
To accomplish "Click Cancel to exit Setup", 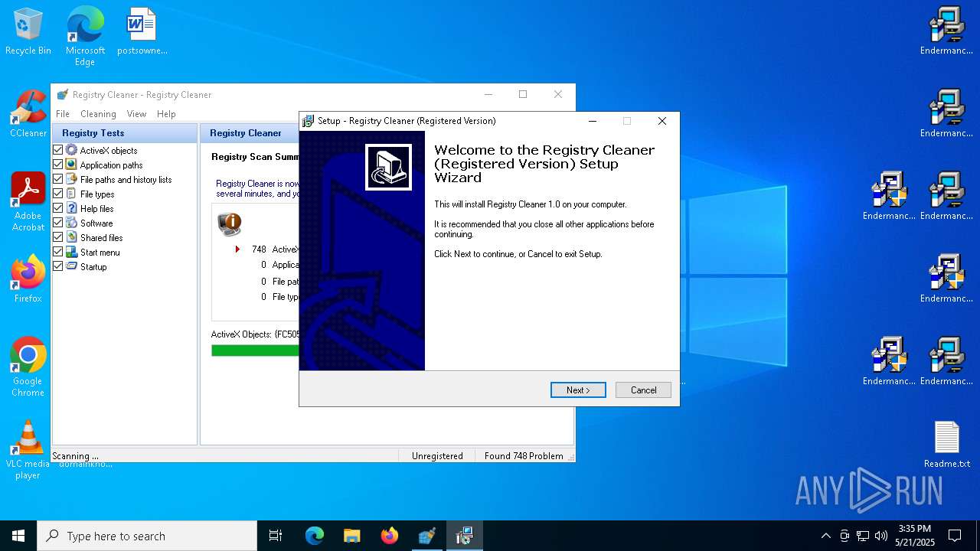I will 643,390.
